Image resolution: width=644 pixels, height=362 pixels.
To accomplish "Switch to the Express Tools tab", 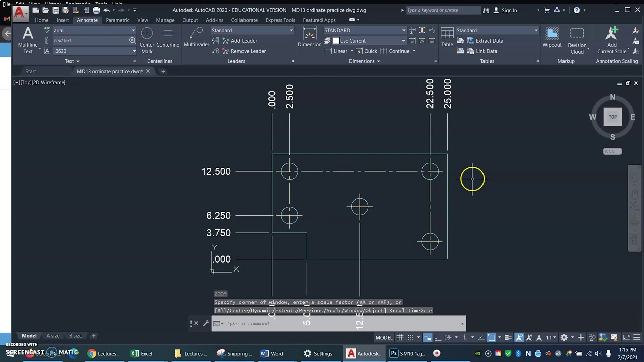I will 280,20.
